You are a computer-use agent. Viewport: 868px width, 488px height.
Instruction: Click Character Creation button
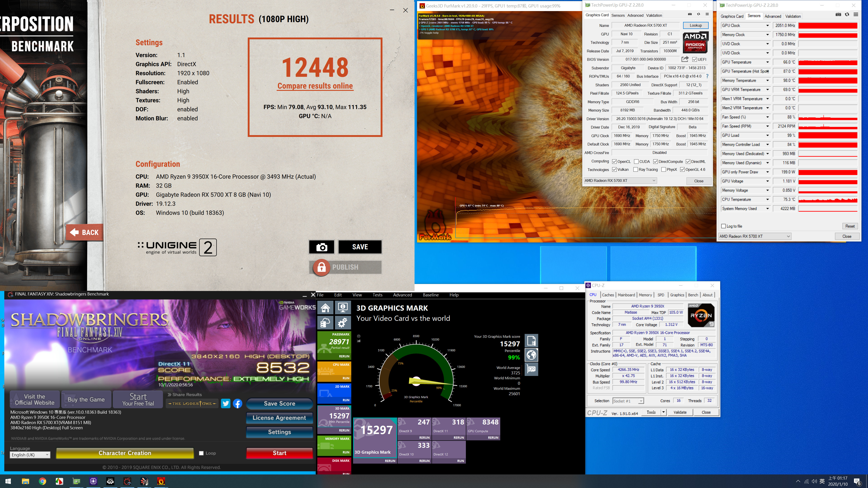click(125, 453)
